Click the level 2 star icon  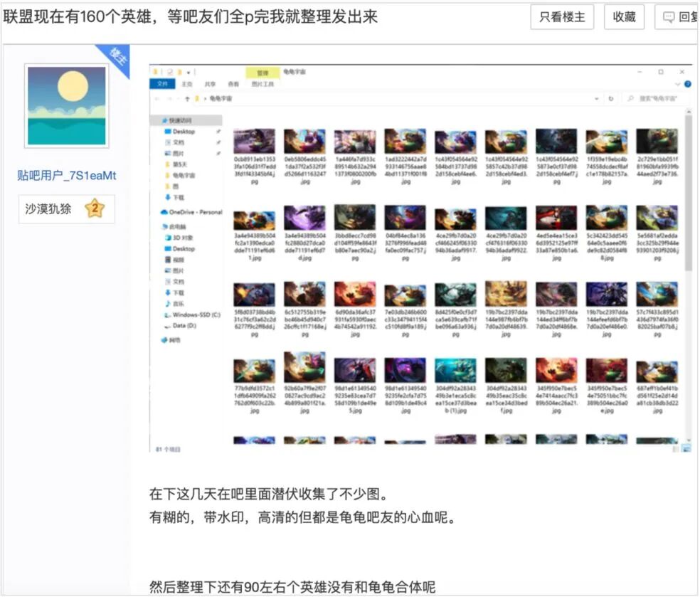point(95,208)
